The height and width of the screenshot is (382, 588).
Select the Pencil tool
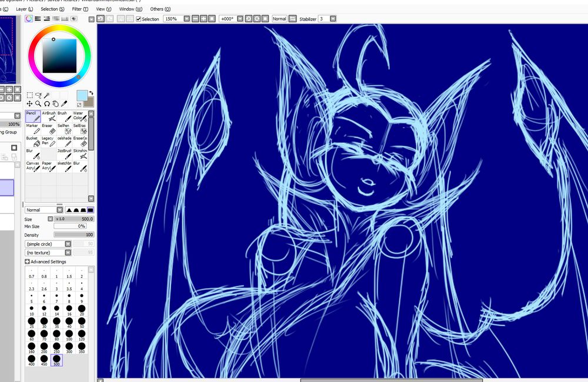(33, 116)
